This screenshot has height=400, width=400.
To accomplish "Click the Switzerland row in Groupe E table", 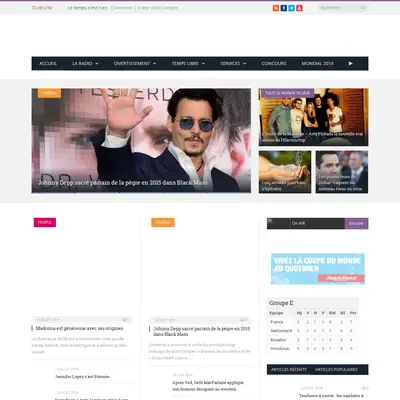I will coord(313,331).
